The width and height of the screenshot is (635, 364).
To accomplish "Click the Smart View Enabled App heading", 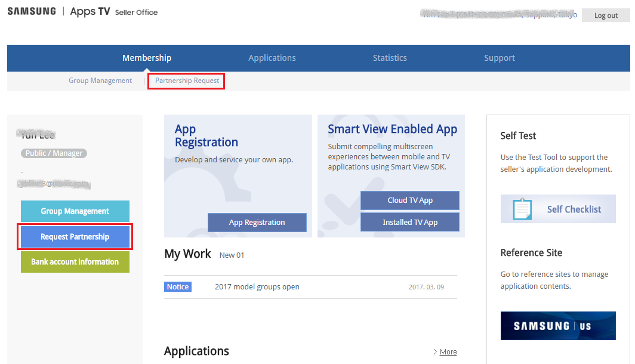I will tap(393, 129).
